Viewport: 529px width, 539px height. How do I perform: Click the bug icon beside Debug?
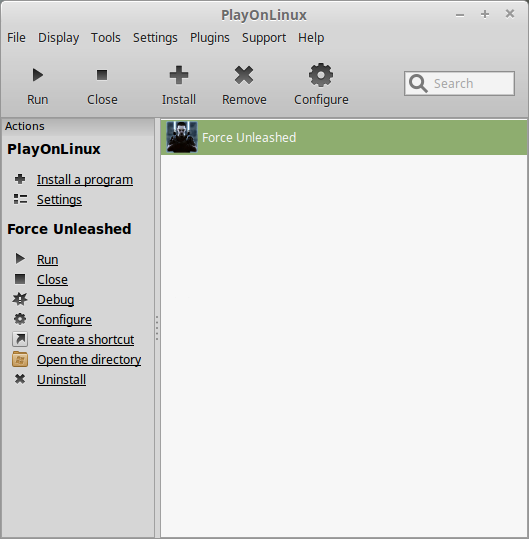(20, 299)
